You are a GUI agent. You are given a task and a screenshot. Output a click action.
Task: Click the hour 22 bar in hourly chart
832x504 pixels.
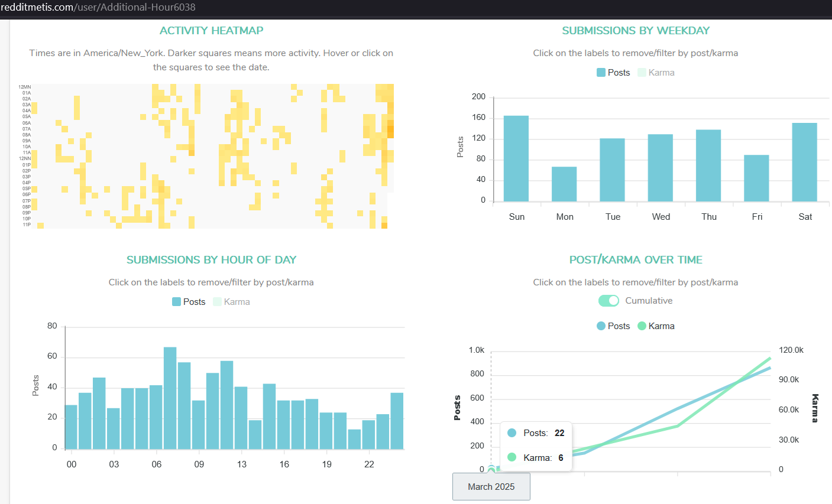369,435
